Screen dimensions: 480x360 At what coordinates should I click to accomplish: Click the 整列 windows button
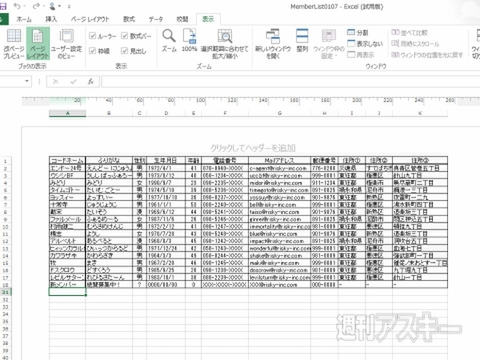pos(302,41)
